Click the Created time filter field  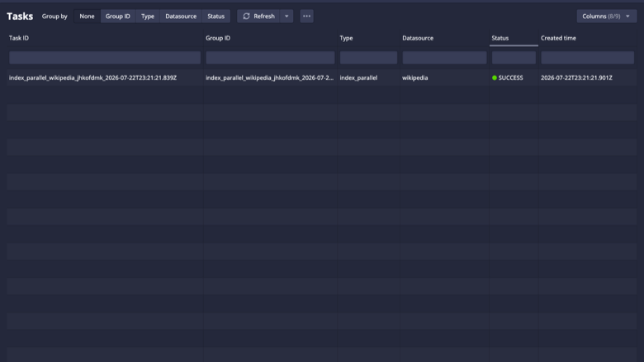pyautogui.click(x=587, y=58)
